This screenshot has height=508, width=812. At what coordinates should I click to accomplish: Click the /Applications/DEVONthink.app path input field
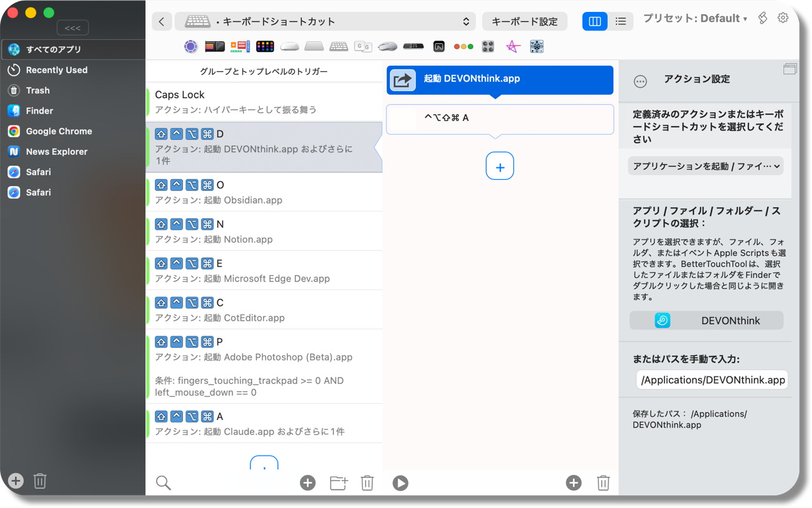(711, 379)
